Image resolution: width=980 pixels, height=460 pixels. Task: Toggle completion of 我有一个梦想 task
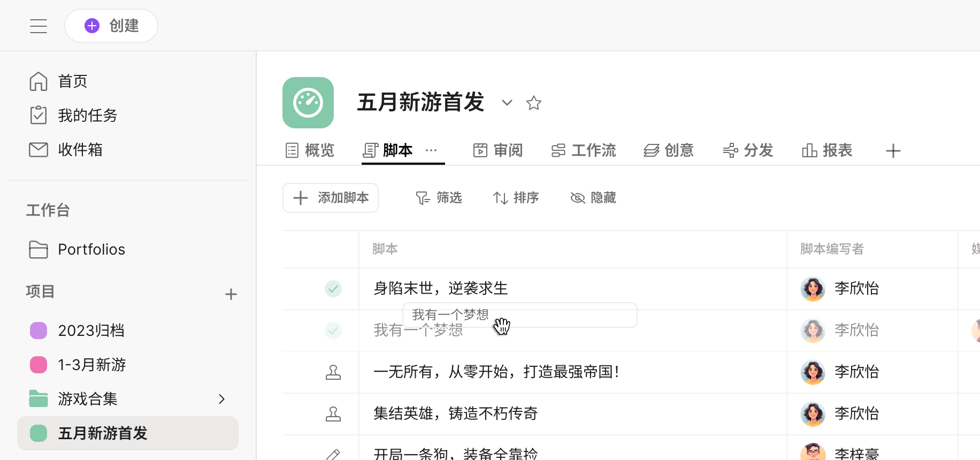[x=333, y=331]
